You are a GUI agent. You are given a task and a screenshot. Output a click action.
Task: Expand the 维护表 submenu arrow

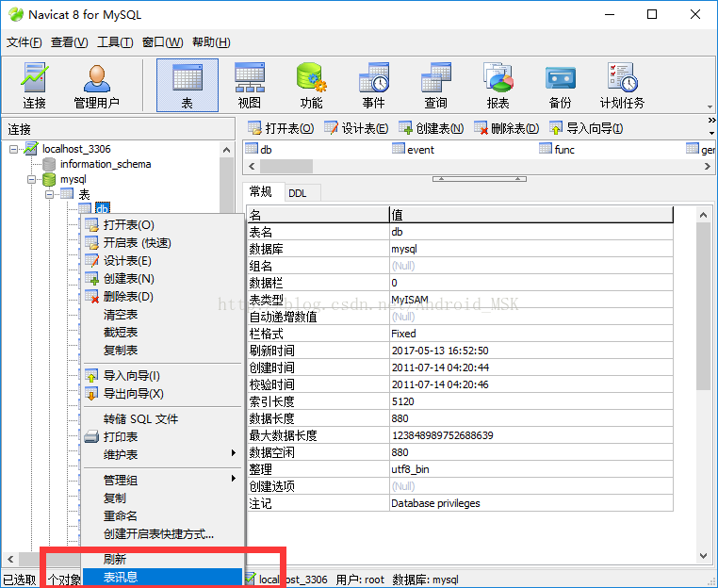pos(234,453)
